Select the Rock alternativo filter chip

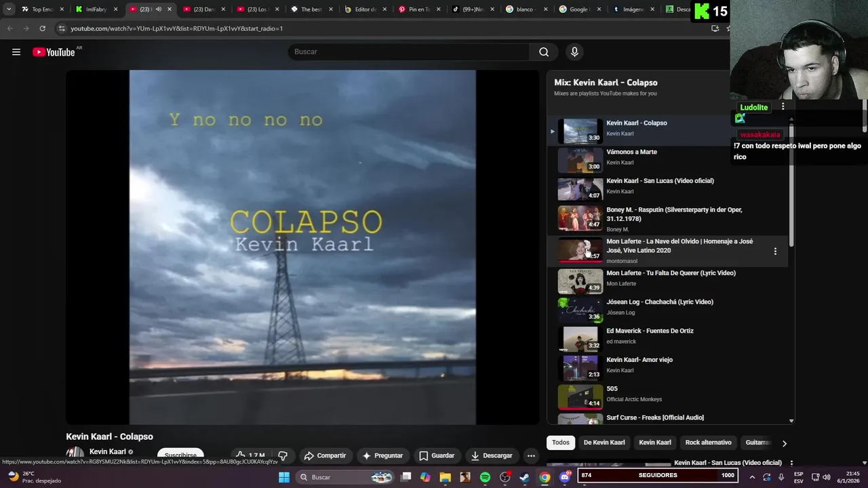[708, 443]
